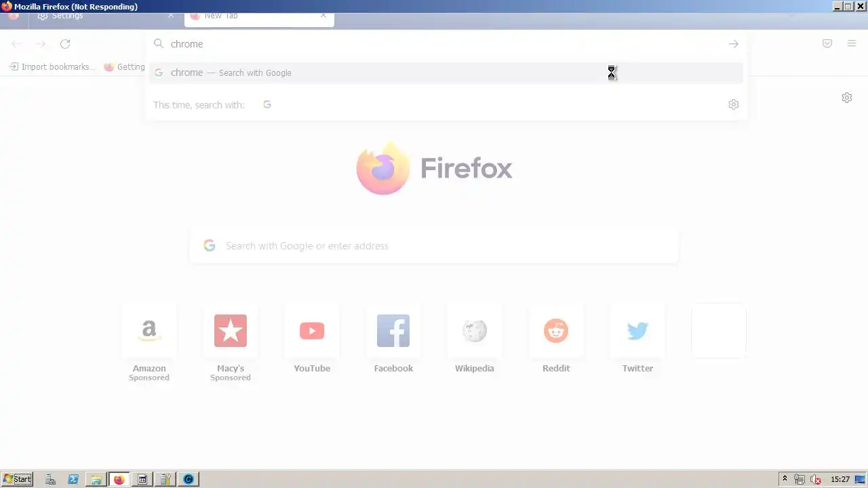
Task: Click the network status tray icon
Action: (x=800, y=479)
